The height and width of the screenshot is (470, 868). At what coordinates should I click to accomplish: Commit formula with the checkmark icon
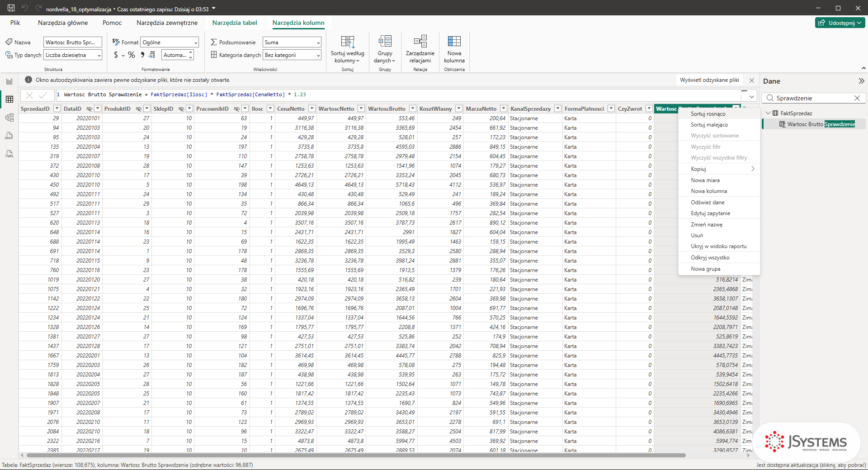(x=43, y=95)
